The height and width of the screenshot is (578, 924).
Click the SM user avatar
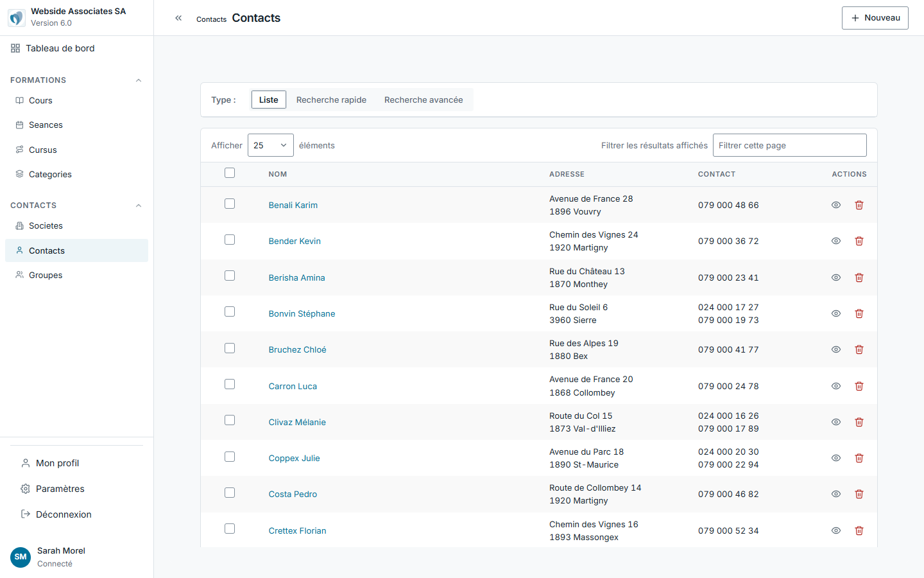21,557
